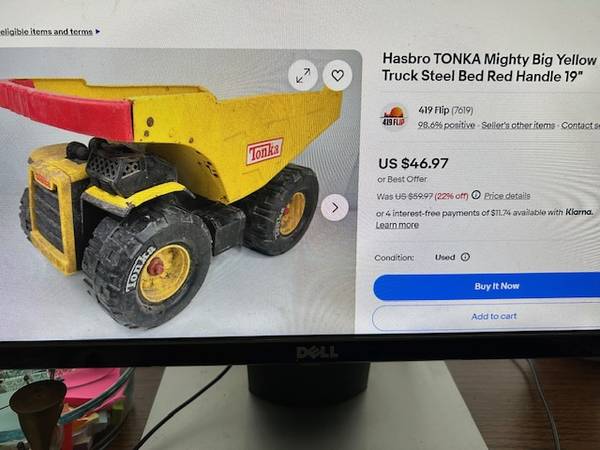Open the price details info icon
This screenshot has width=600, height=450.
(476, 195)
